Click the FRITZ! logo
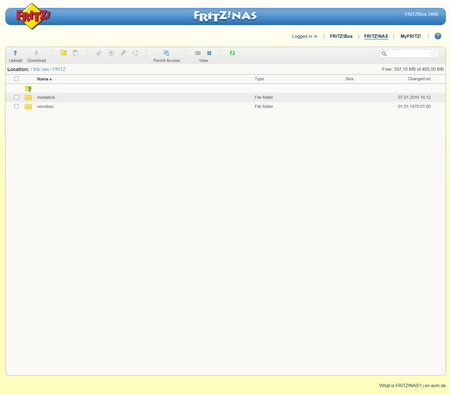Image resolution: width=450 pixels, height=395 pixels. coord(33,16)
